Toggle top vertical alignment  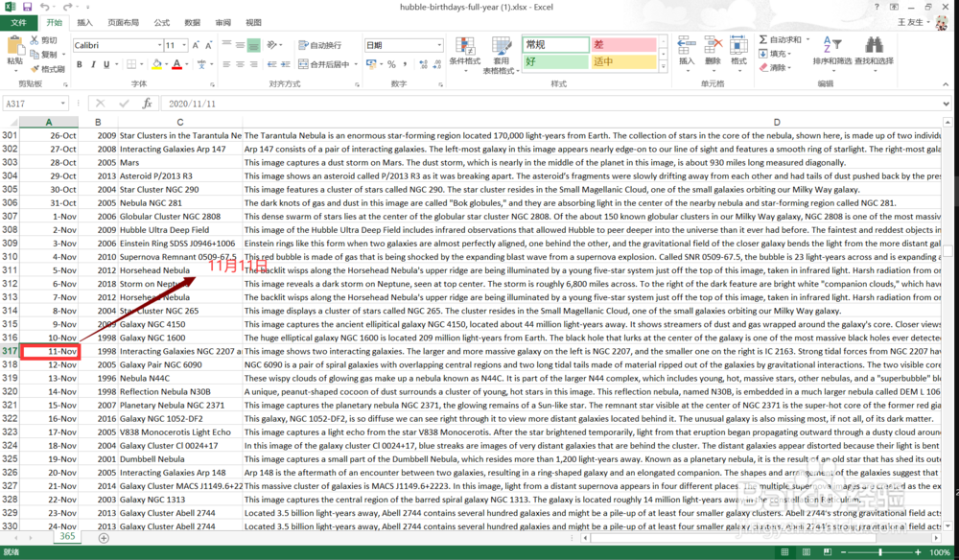(x=227, y=45)
